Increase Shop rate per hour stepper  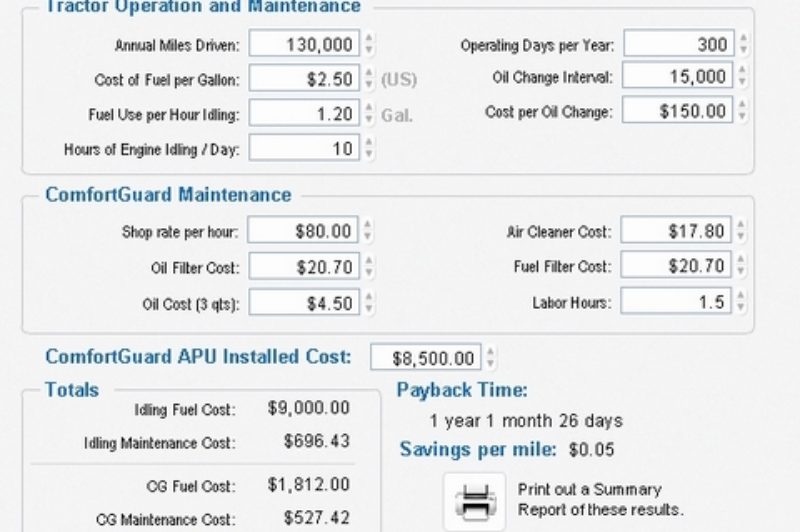[367, 224]
